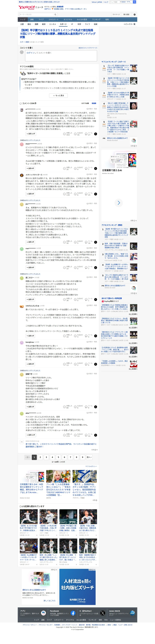Open the ログイン link near the logo
Screen dimensions: 155x644
point(48,9)
